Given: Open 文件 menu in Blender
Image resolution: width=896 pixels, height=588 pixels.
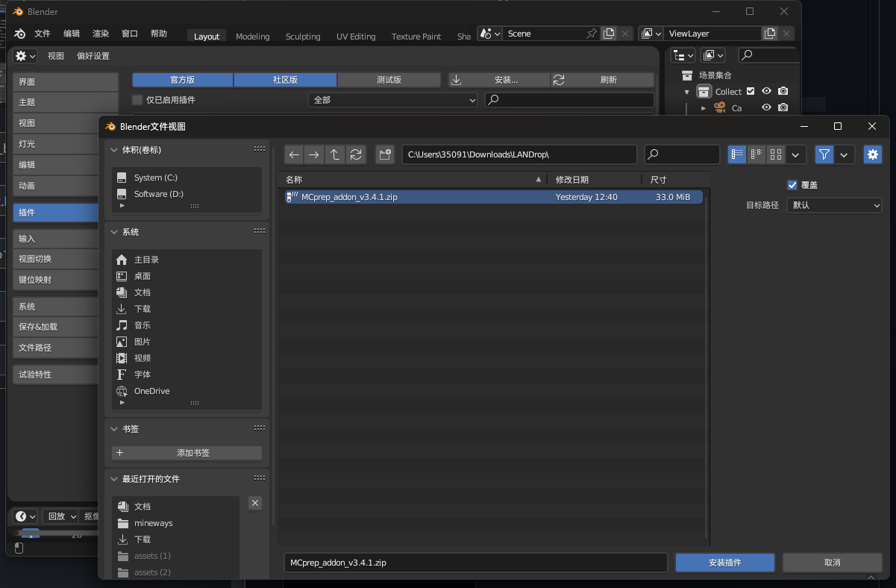Looking at the screenshot, I should tap(43, 34).
